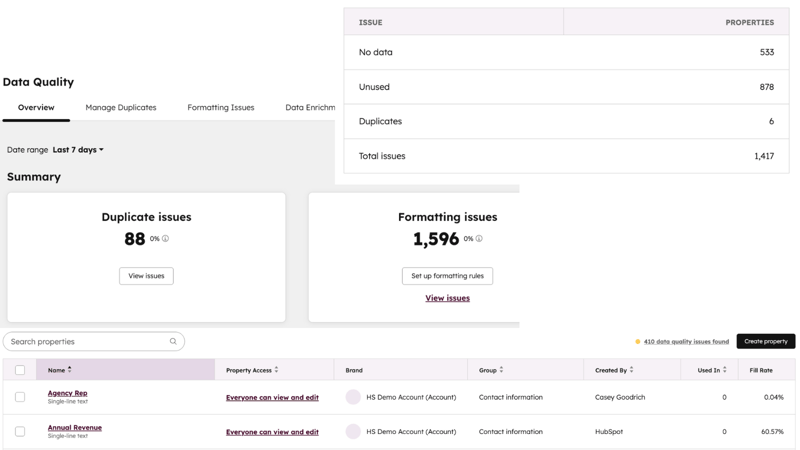Click info icon next to Duplicate issues percentage
The image size is (800, 450).
coord(166,239)
